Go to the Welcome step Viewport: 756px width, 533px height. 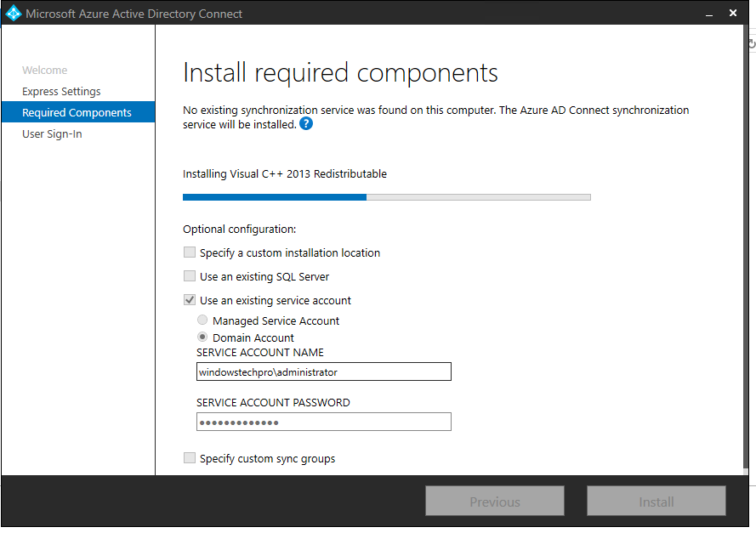click(x=45, y=70)
